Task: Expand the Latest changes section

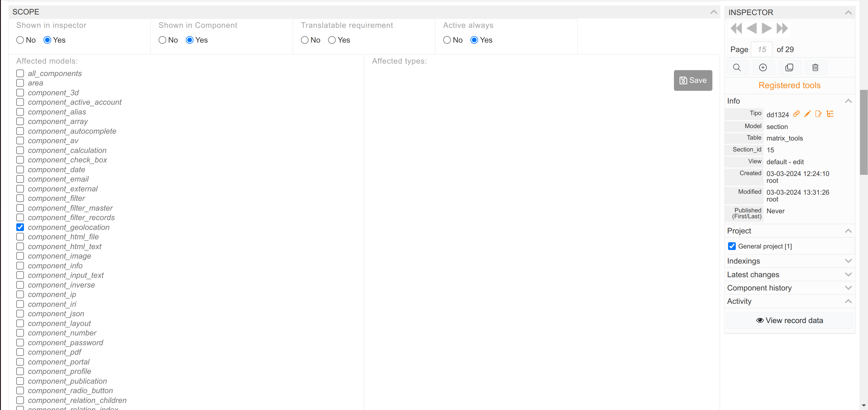Action: pyautogui.click(x=789, y=274)
